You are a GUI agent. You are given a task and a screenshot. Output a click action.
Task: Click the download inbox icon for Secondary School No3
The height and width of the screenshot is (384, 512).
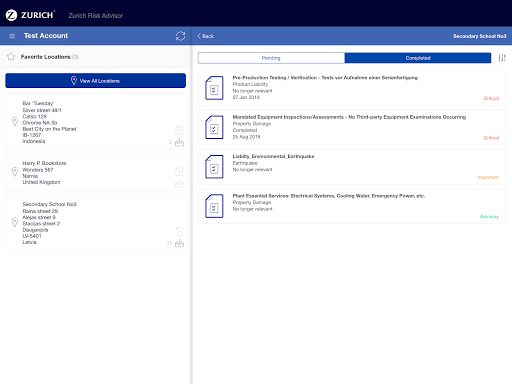[x=179, y=243]
